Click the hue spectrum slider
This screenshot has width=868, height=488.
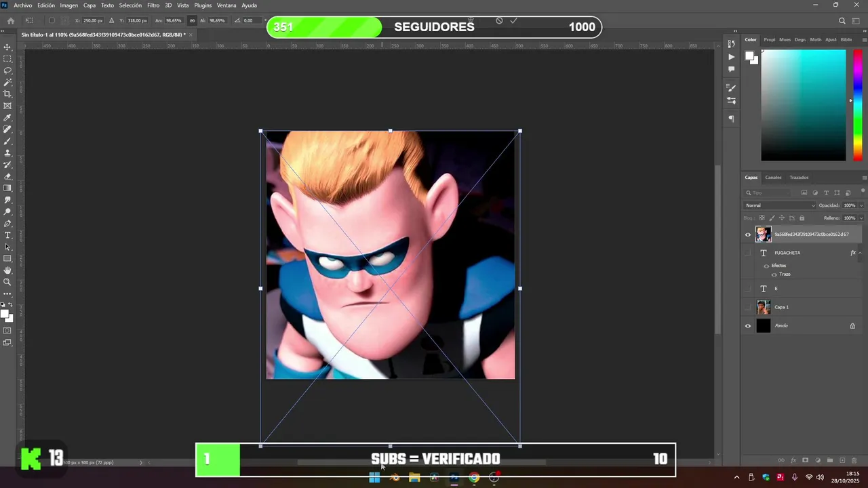pyautogui.click(x=857, y=105)
